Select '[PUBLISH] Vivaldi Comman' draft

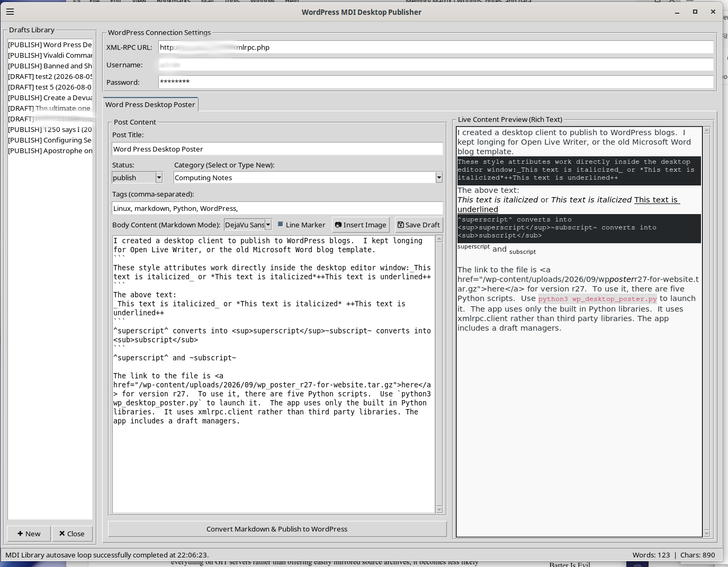50,55
